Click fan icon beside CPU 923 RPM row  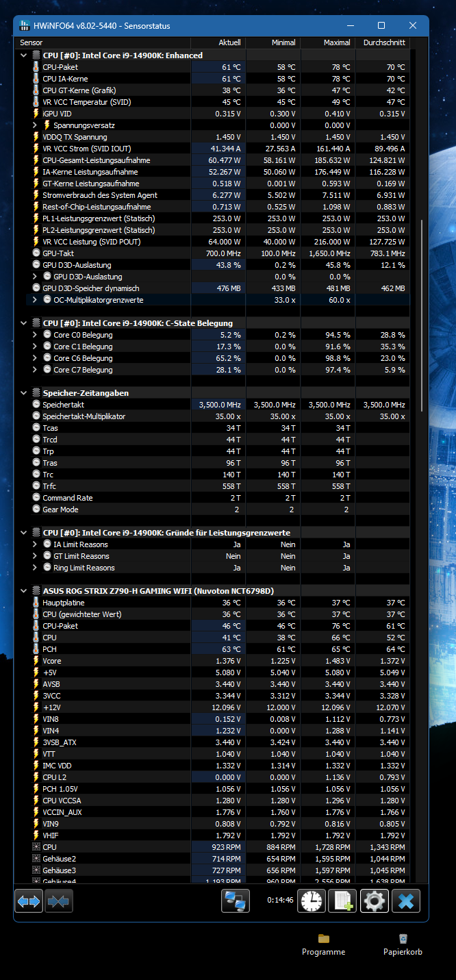36,847
